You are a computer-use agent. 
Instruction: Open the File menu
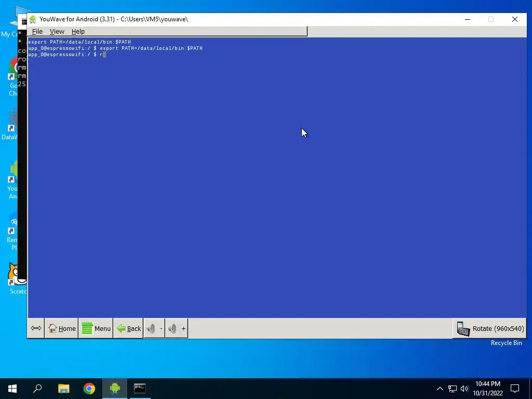37,32
